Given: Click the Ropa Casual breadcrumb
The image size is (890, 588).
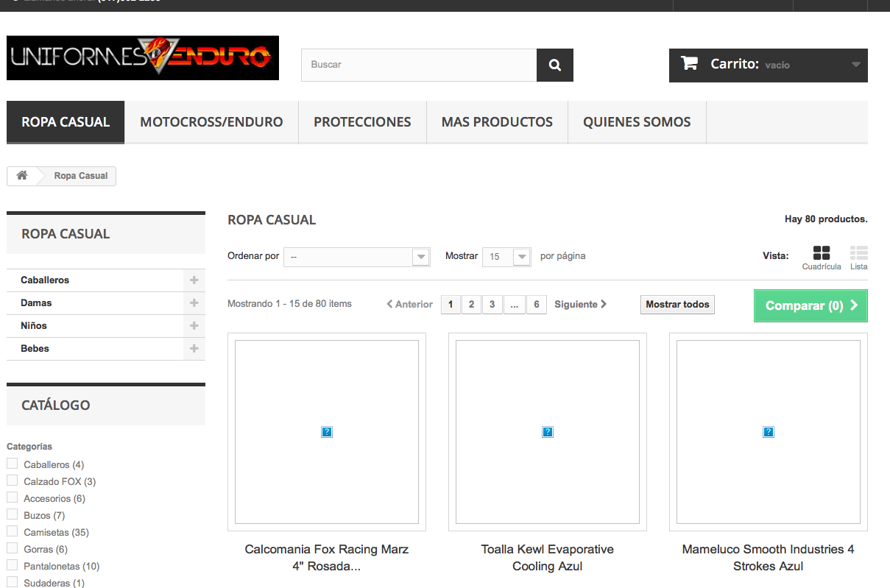Looking at the screenshot, I should click(x=81, y=176).
